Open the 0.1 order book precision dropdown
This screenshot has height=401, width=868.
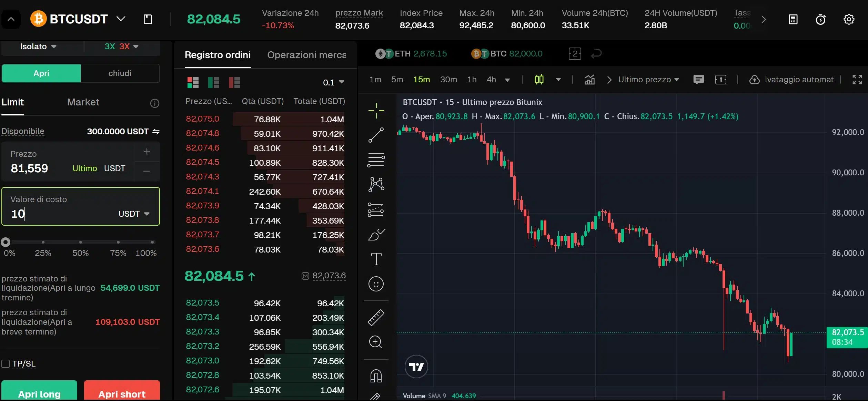333,82
